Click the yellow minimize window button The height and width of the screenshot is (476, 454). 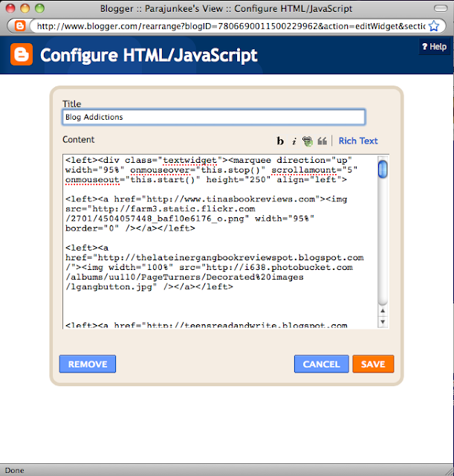click(25, 8)
